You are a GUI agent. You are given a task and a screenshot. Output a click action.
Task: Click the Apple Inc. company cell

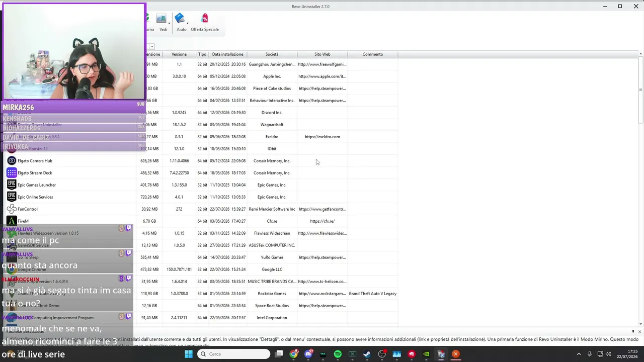click(272, 76)
